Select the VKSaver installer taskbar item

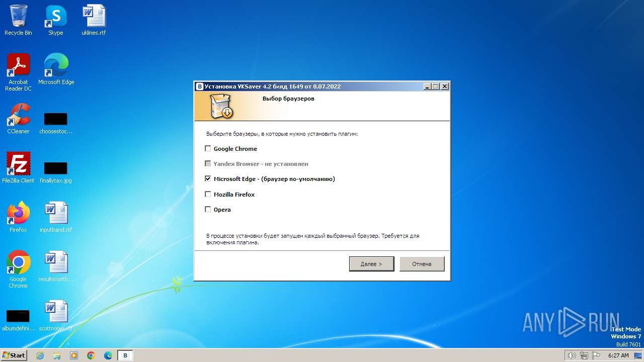pos(125,355)
